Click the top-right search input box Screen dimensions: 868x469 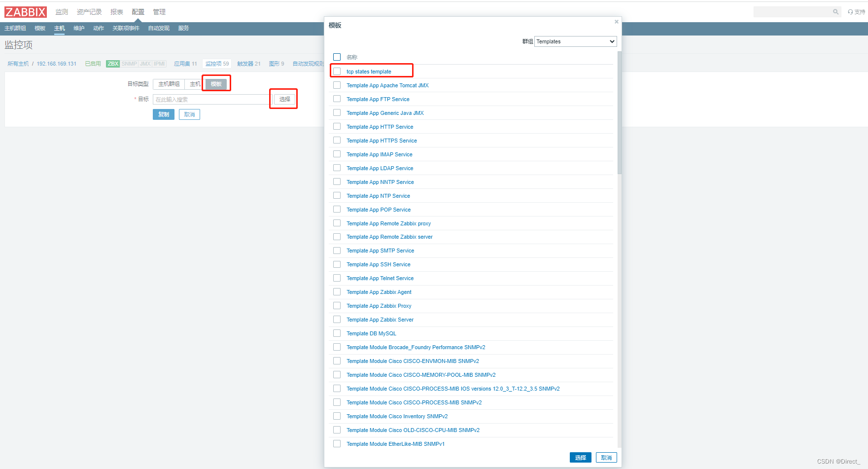[793, 12]
